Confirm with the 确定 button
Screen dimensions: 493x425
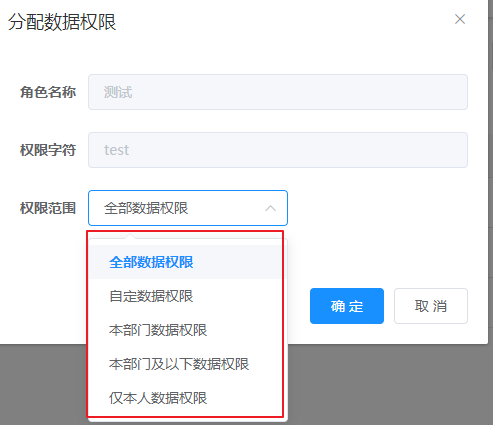pos(347,306)
